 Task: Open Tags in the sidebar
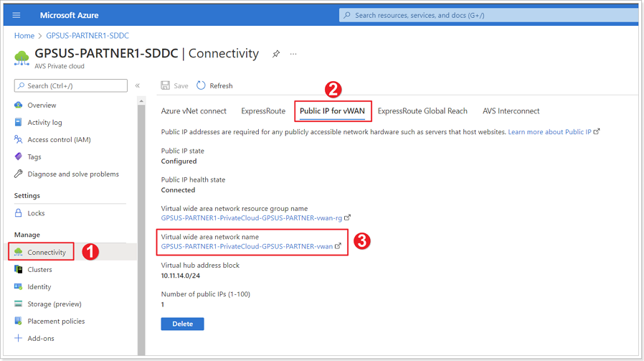click(34, 157)
